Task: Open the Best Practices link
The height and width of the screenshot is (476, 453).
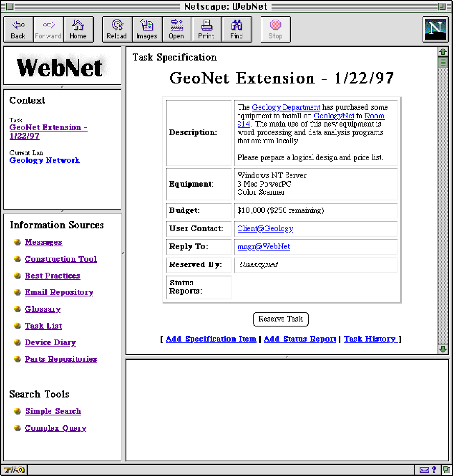Action: [53, 276]
